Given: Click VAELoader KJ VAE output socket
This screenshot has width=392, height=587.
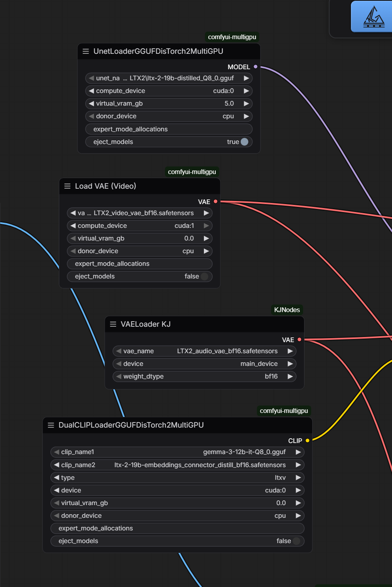Looking at the screenshot, I should [300, 340].
